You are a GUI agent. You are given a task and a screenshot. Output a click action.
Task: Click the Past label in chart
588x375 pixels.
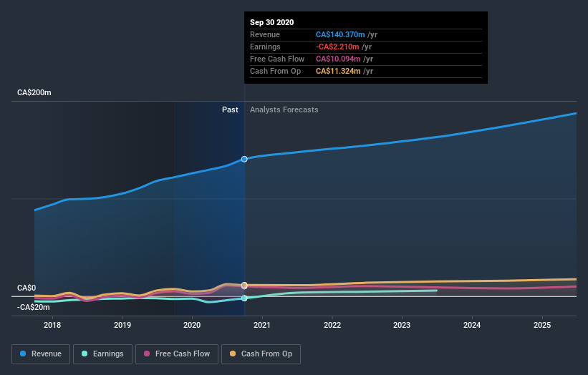click(x=230, y=109)
